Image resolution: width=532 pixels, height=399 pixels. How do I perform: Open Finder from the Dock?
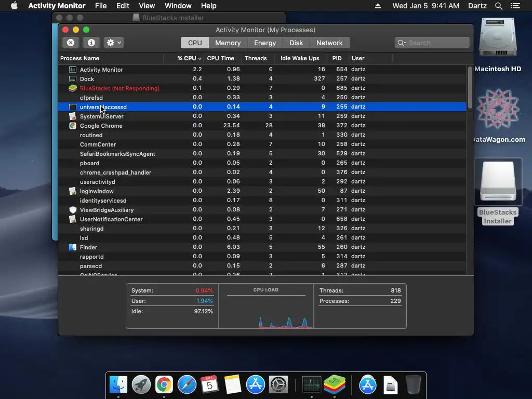[118, 385]
